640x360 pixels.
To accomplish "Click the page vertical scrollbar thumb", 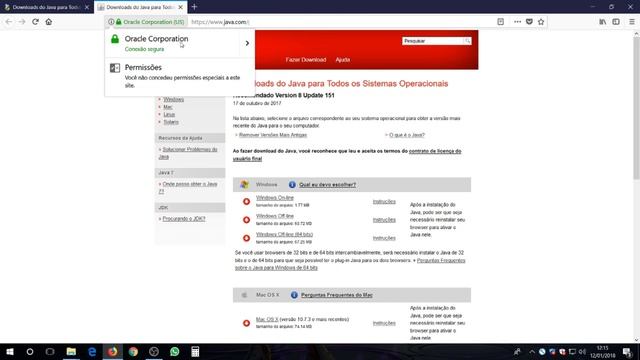I will [636, 109].
